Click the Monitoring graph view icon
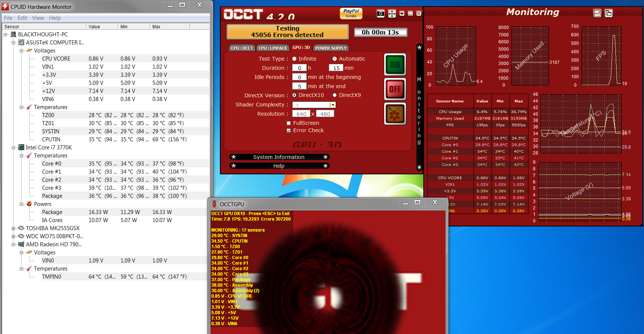This screenshot has width=644, height=334. [597, 13]
